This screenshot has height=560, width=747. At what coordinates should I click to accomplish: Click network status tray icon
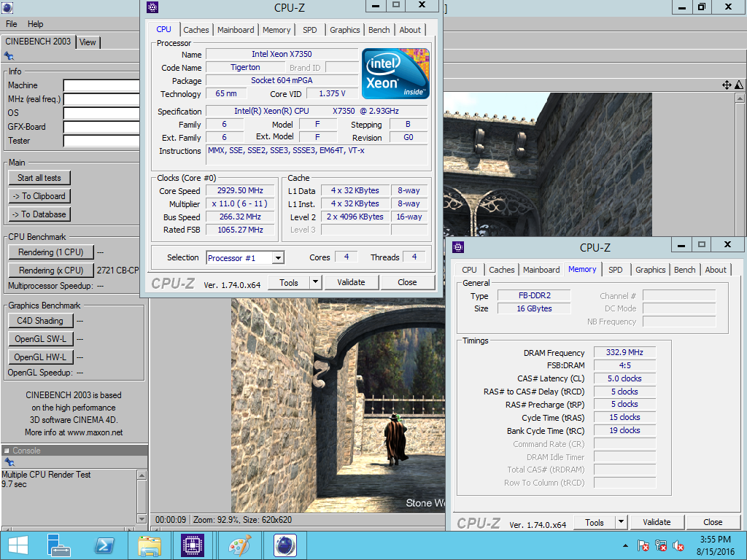click(x=661, y=545)
